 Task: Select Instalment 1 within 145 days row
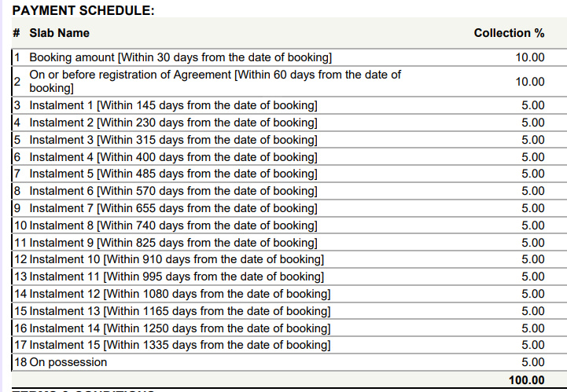[x=173, y=105]
